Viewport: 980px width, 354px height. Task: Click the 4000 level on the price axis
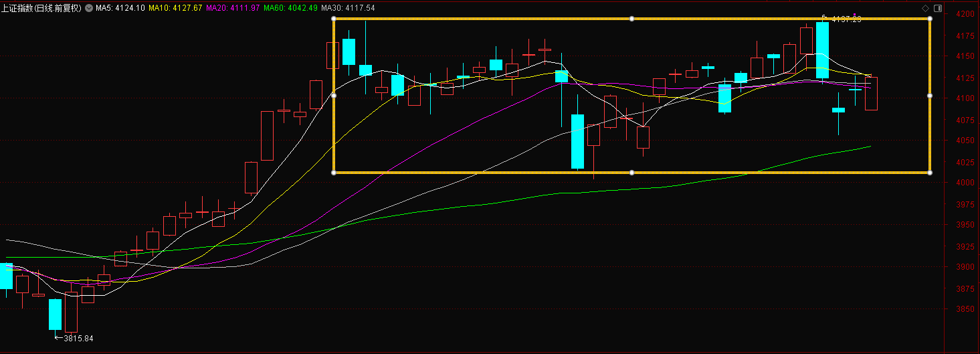coord(965,183)
